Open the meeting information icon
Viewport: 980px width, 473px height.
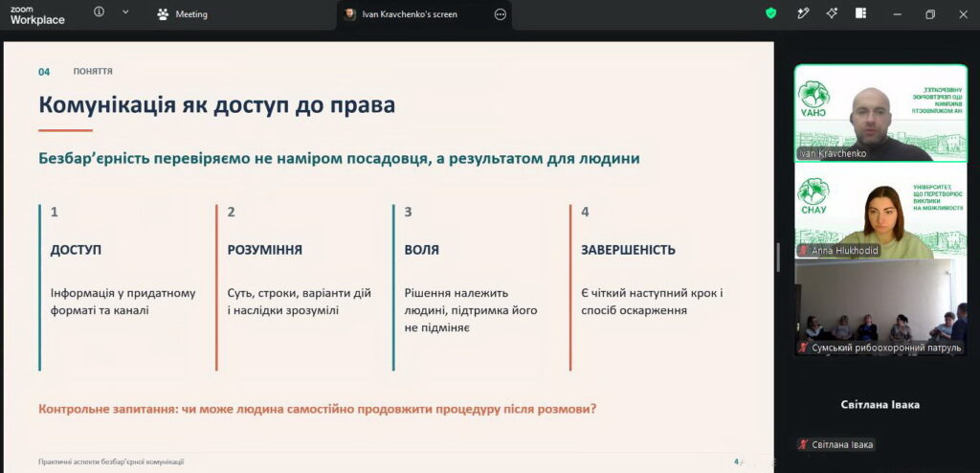coord(99,11)
